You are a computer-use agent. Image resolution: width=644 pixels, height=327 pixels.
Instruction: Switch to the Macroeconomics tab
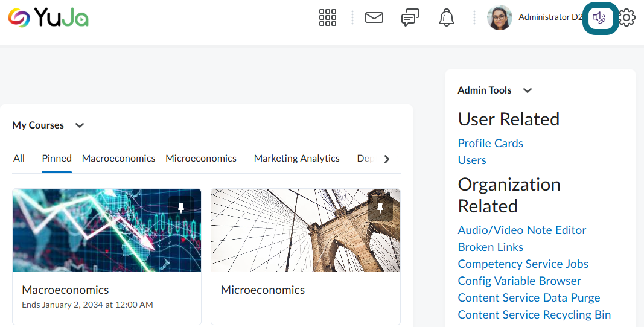tap(119, 159)
